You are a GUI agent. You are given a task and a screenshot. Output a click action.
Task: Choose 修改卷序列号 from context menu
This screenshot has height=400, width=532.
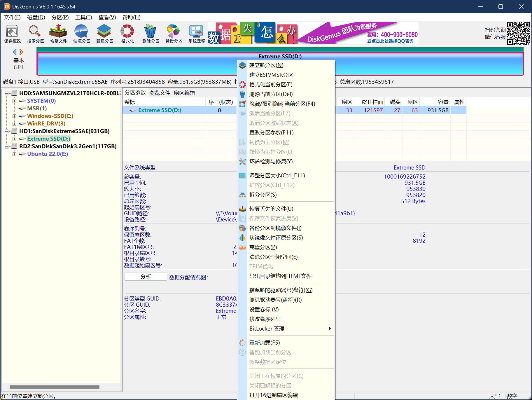[286, 319]
